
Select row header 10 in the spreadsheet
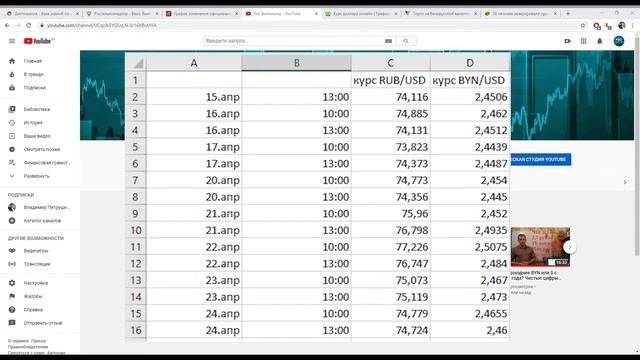click(x=136, y=230)
